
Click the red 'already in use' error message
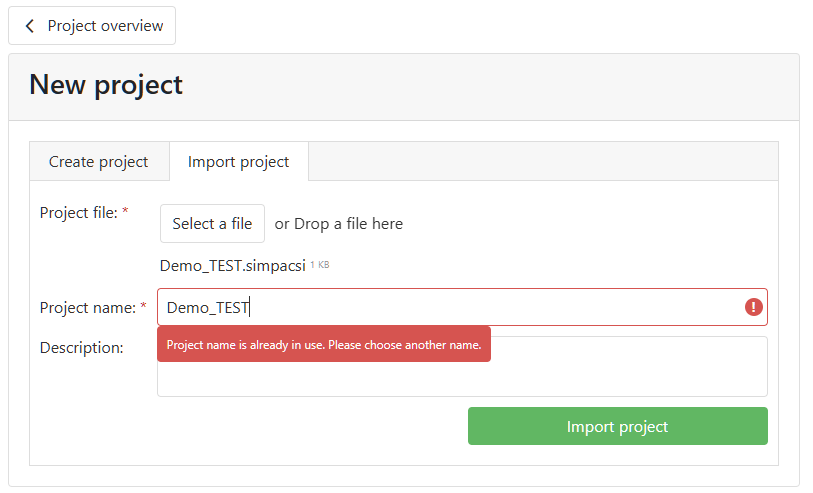(323, 345)
